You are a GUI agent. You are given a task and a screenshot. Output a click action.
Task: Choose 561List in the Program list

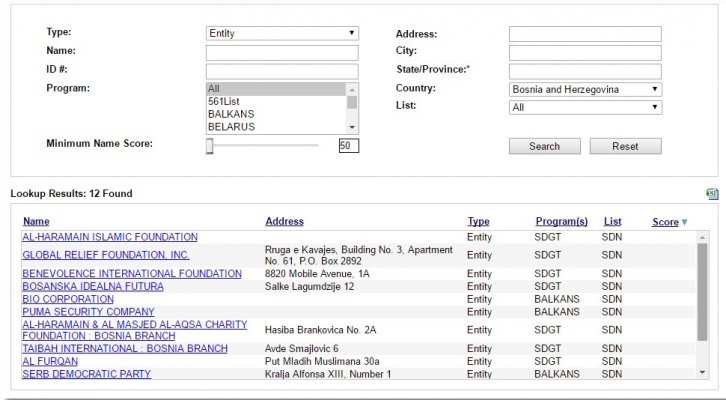click(x=226, y=102)
